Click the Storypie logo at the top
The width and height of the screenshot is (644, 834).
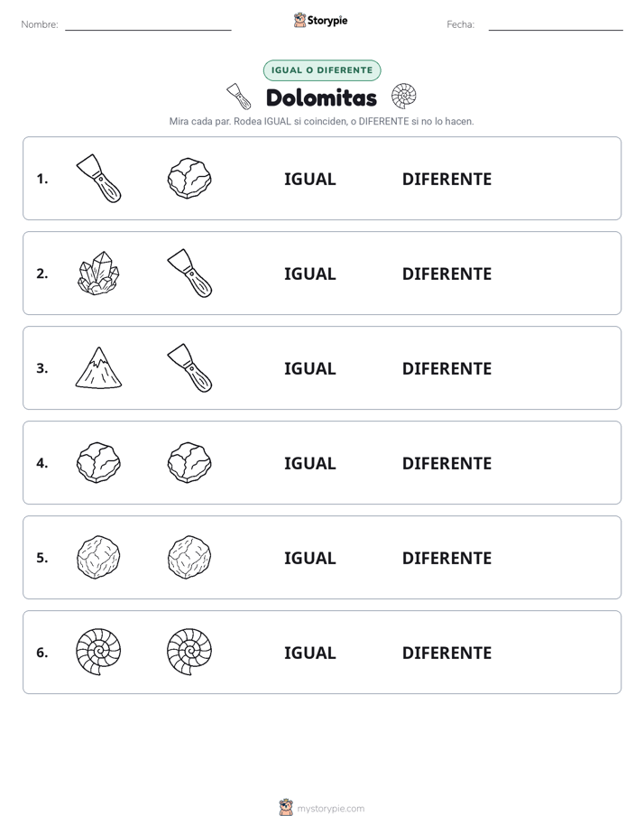coord(320,20)
